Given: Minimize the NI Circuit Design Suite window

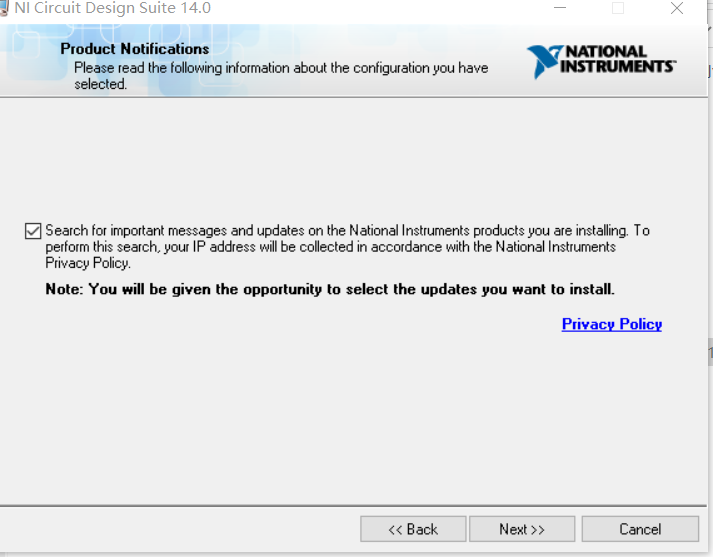Looking at the screenshot, I should [x=560, y=8].
